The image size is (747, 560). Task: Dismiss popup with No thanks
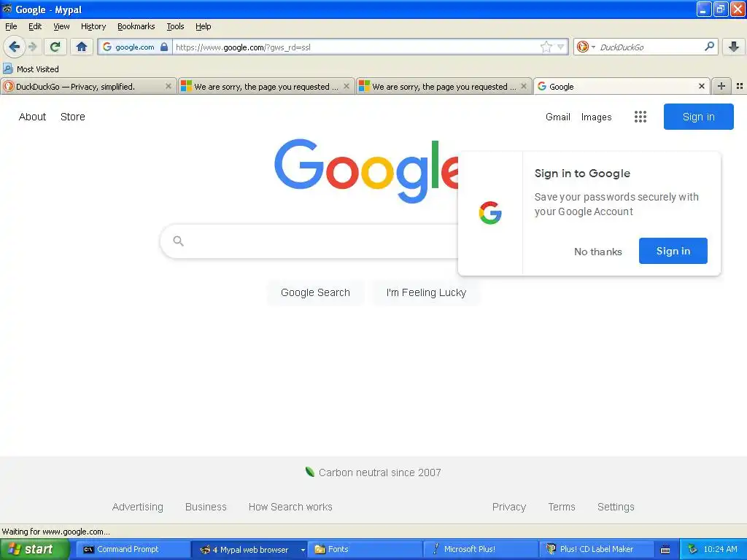tap(598, 251)
